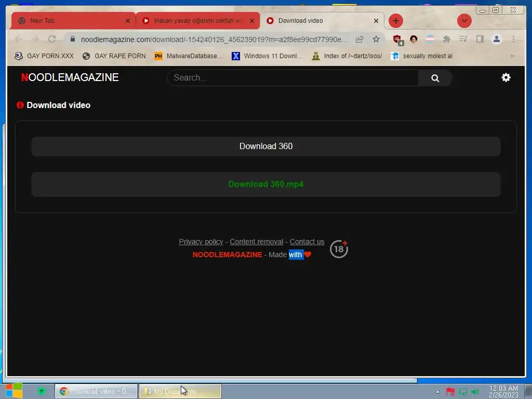Click the green chat icon on the taskbar
532x399 pixels.
click(42, 391)
